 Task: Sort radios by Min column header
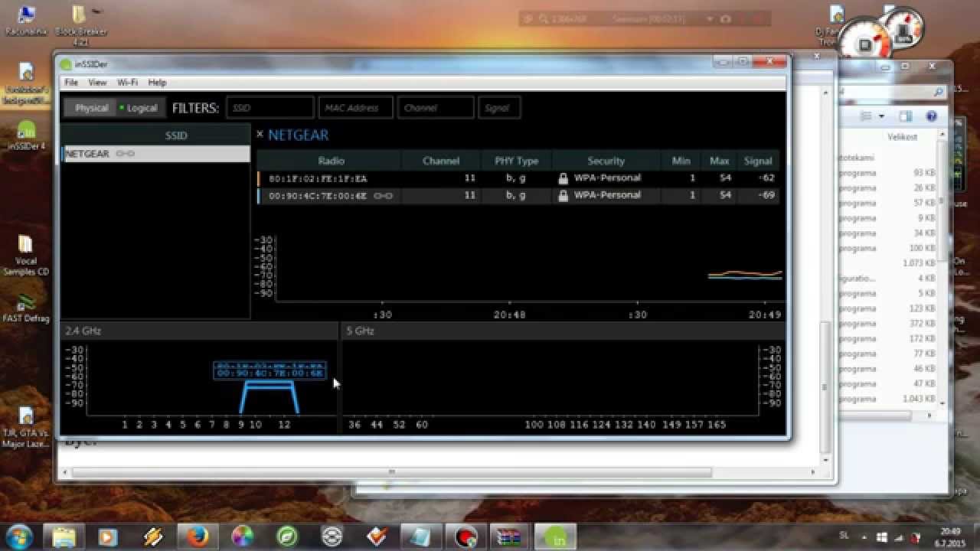[x=681, y=161]
